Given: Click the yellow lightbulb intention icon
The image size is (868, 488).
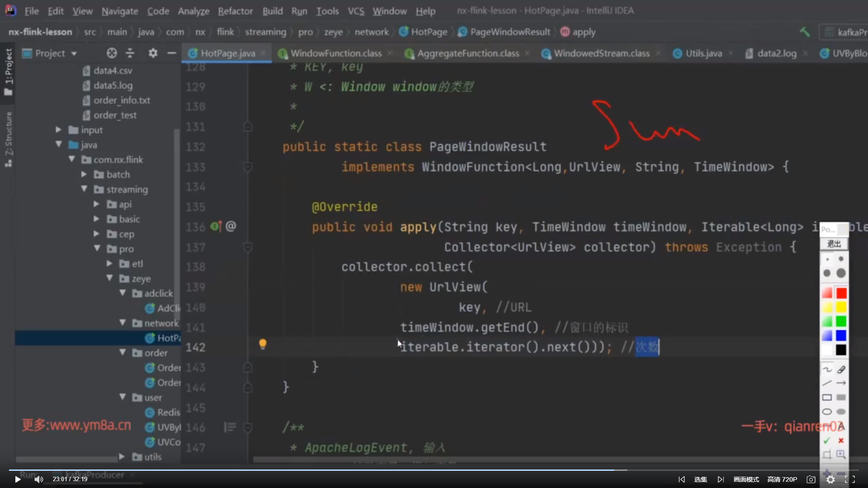Looking at the screenshot, I should [263, 344].
